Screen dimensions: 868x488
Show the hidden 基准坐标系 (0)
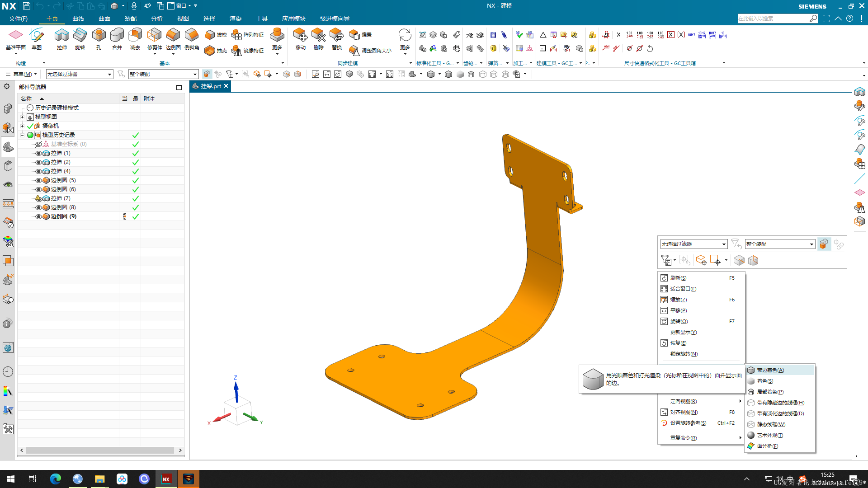pyautogui.click(x=38, y=144)
